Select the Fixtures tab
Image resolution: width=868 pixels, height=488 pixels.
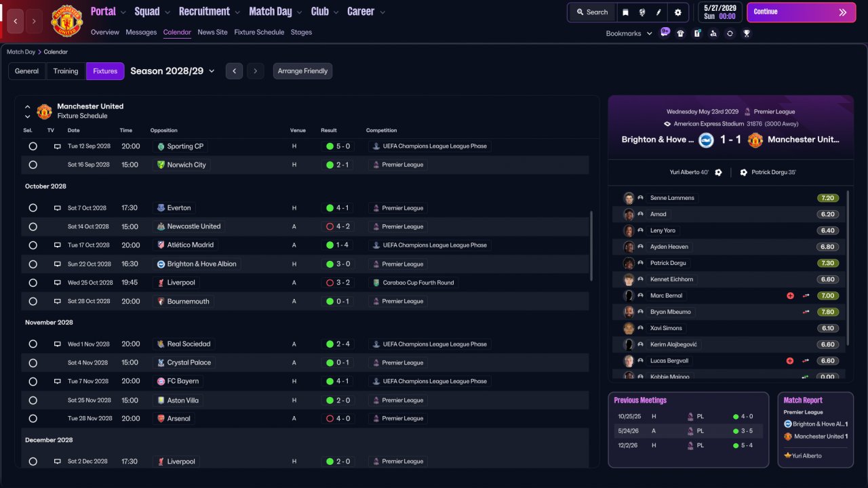(x=105, y=71)
